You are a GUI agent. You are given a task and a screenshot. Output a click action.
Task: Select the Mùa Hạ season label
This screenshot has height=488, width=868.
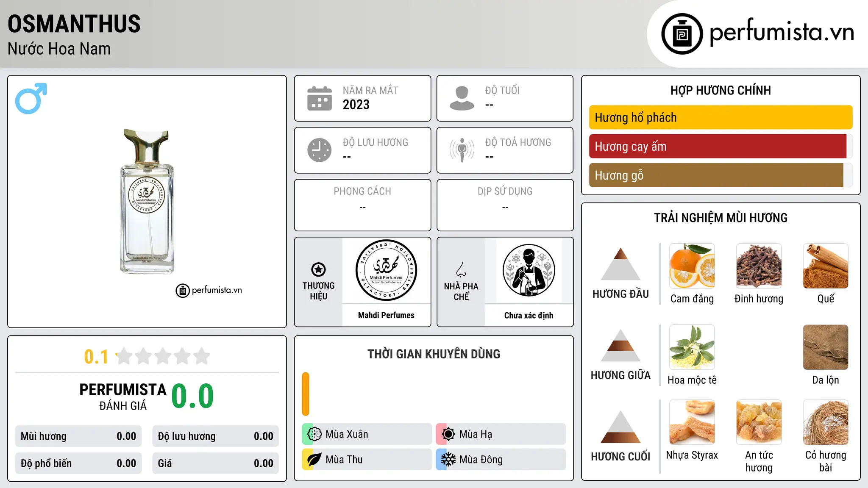click(476, 434)
